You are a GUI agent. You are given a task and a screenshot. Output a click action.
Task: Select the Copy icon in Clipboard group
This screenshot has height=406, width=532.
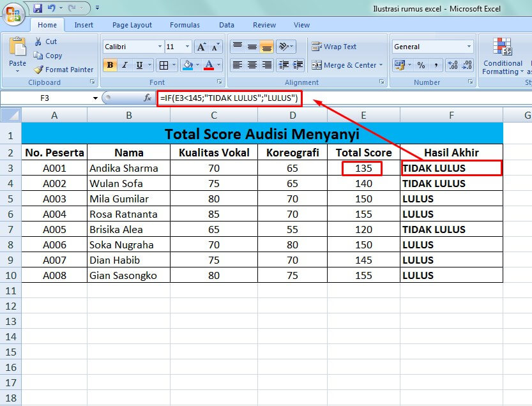48,56
